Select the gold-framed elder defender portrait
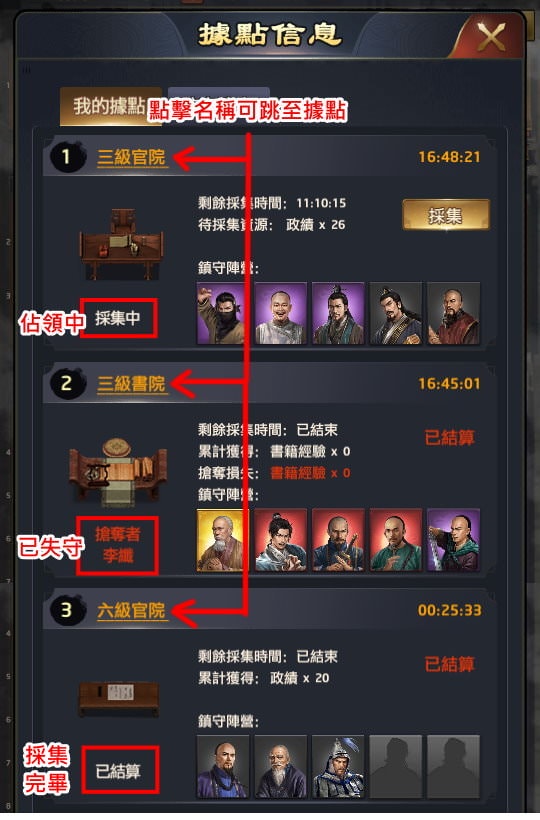The height and width of the screenshot is (820, 540). (220, 540)
